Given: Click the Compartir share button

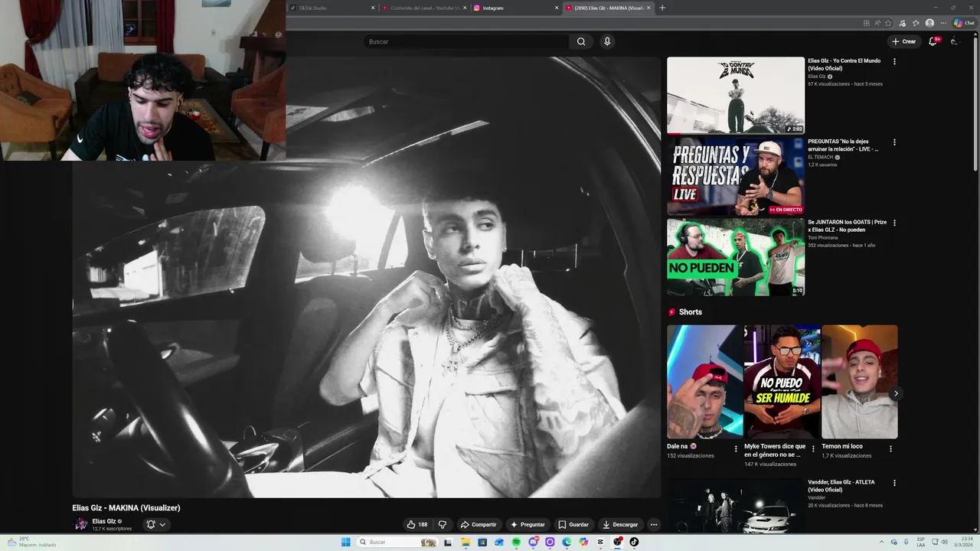Looking at the screenshot, I should tap(478, 524).
